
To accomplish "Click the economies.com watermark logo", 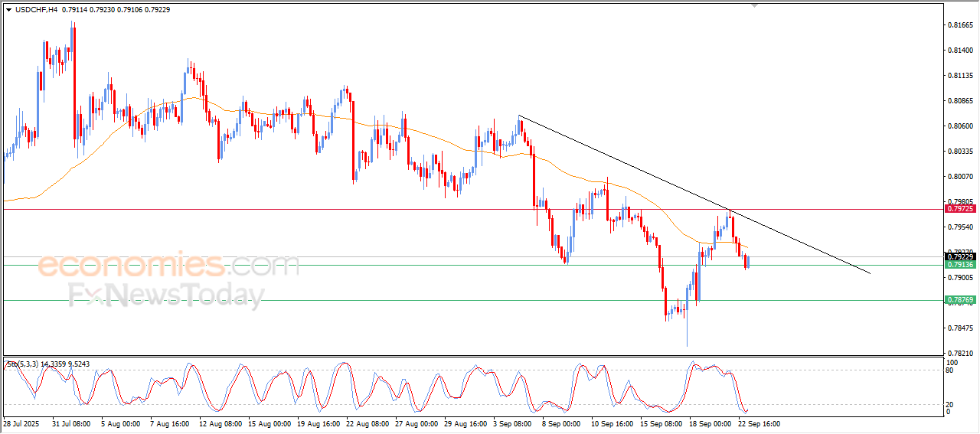I will pos(168,265).
